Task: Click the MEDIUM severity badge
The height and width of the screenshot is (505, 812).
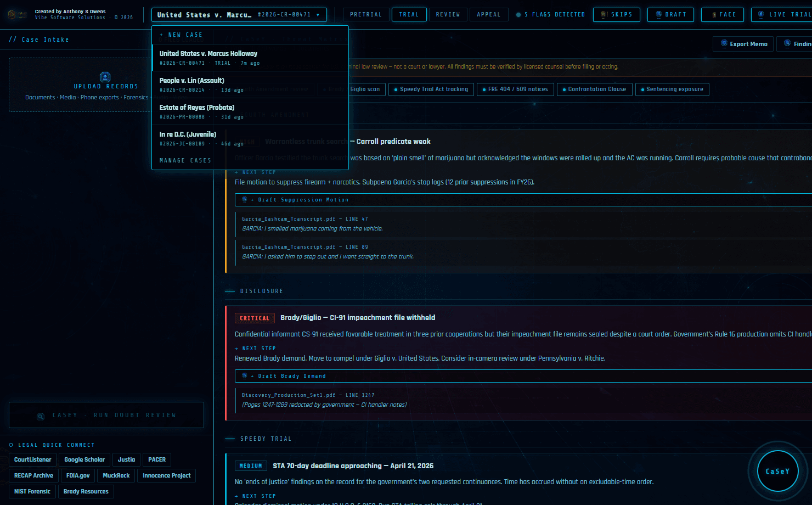Action: point(251,466)
